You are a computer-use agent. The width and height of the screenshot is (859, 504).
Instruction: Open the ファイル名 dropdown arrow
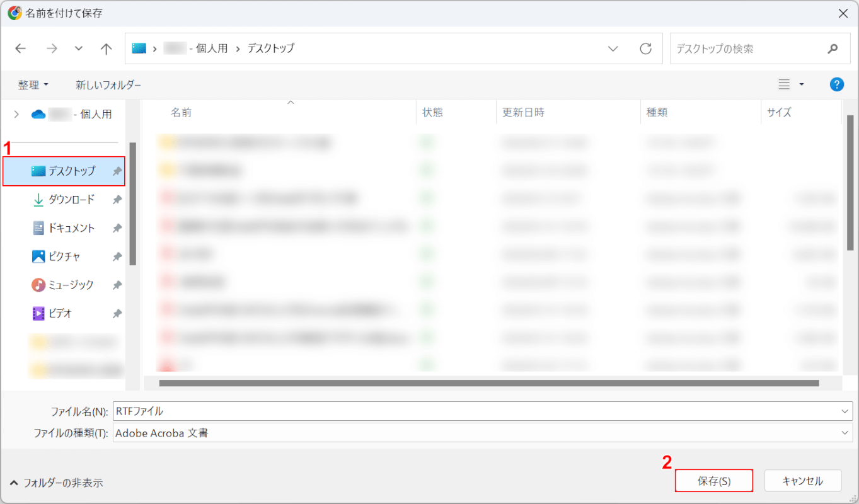[x=845, y=411]
